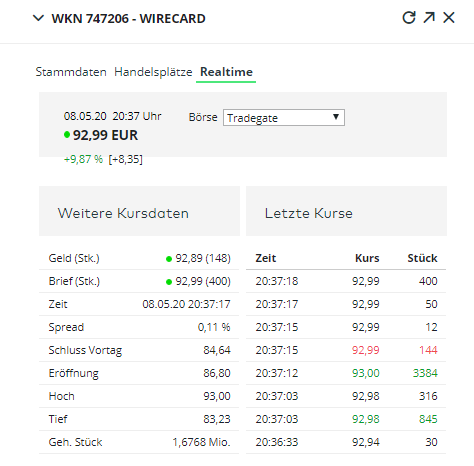Image resolution: width=474 pixels, height=466 pixels.
Task: Close the Wirecard panel
Action: [x=449, y=18]
